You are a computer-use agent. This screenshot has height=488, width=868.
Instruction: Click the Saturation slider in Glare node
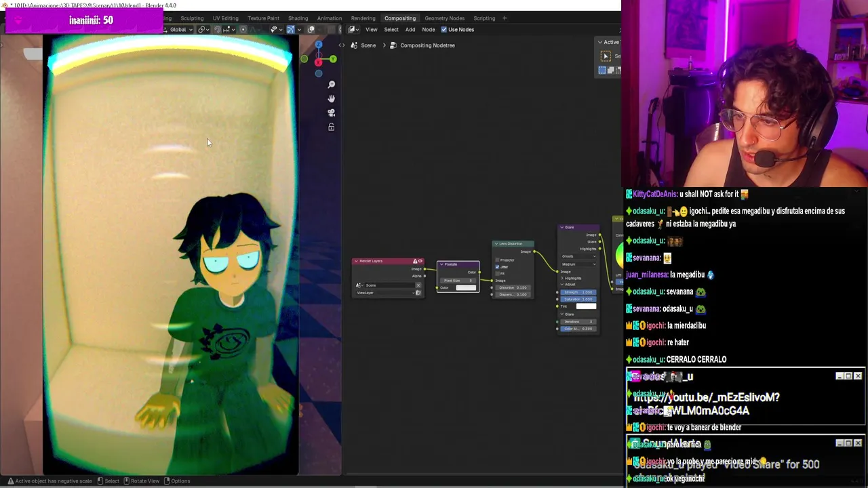click(578, 300)
